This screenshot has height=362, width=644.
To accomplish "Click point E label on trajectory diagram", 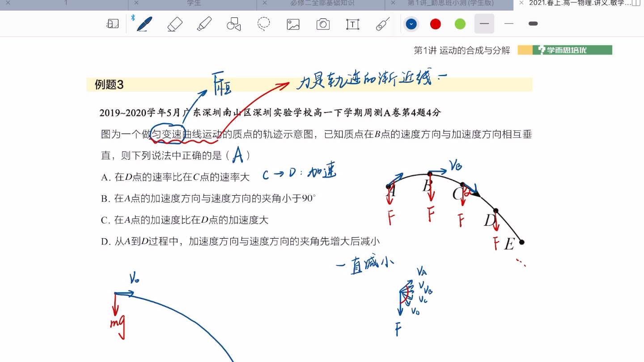I will [x=509, y=244].
